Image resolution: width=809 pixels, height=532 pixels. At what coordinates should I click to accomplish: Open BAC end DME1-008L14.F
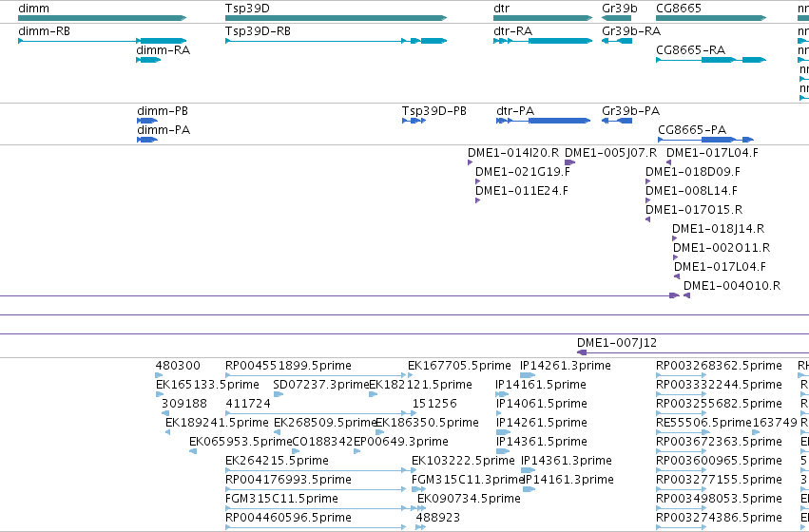click(x=691, y=191)
